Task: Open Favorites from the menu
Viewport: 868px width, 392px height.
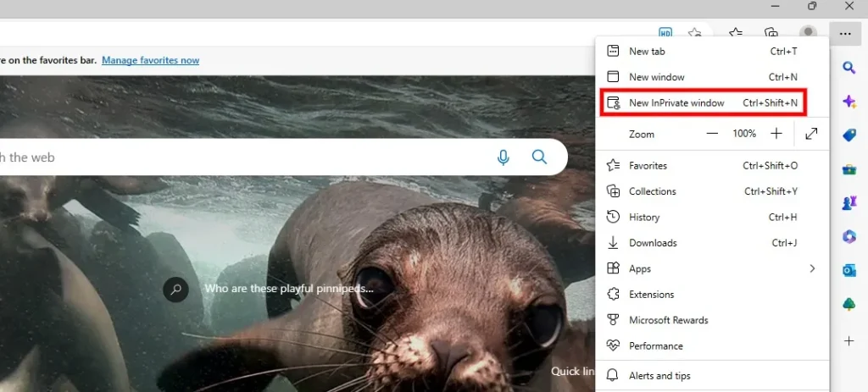Action: pos(712,165)
